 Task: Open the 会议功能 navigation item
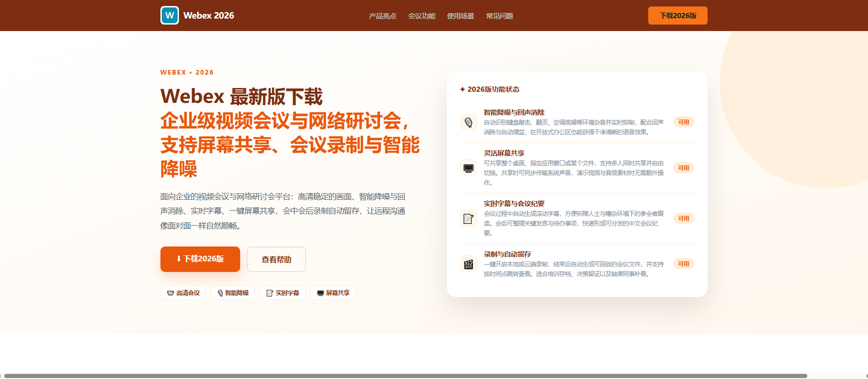click(x=421, y=16)
